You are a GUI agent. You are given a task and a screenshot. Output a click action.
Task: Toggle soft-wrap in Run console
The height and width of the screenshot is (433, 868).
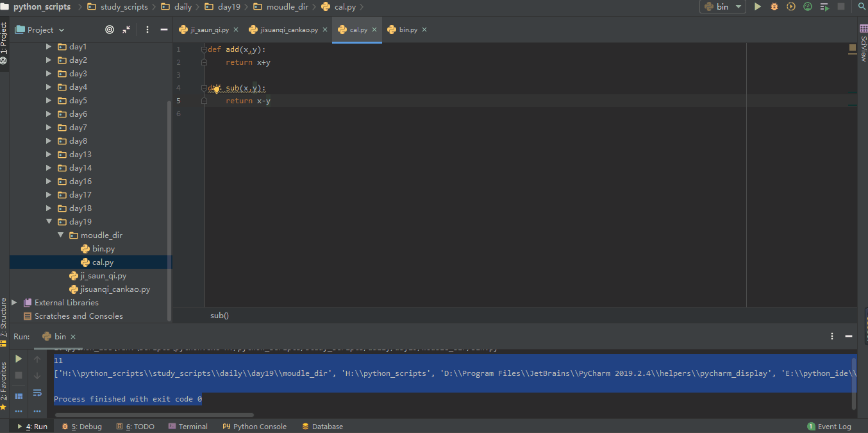click(37, 393)
